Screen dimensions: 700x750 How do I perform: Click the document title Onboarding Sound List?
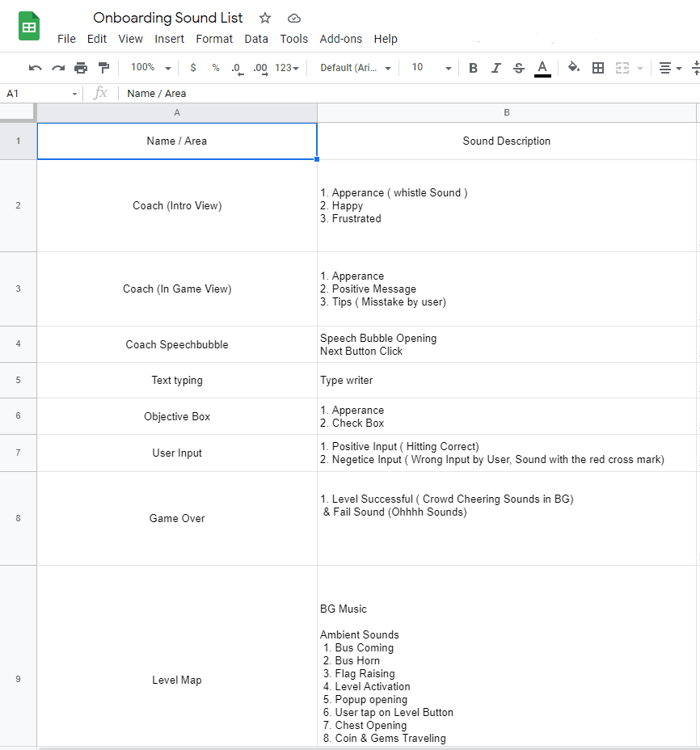pos(168,18)
